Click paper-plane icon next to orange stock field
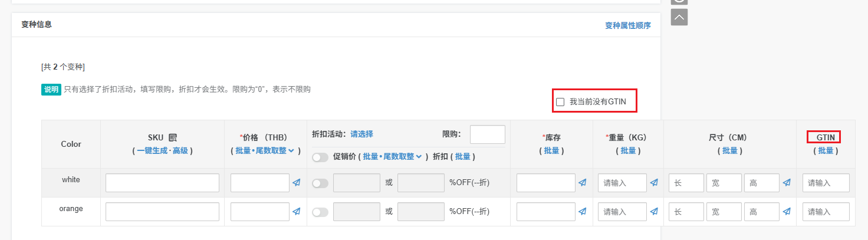Screen dimensions: 868x240 583,211
